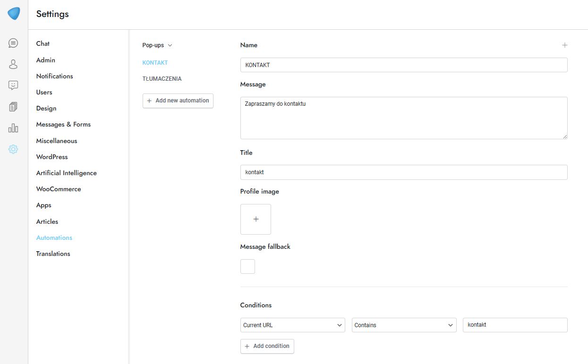Image resolution: width=588 pixels, height=364 pixels.
Task: Expand the Pop-ups automation type dropdown
Action: (157, 45)
